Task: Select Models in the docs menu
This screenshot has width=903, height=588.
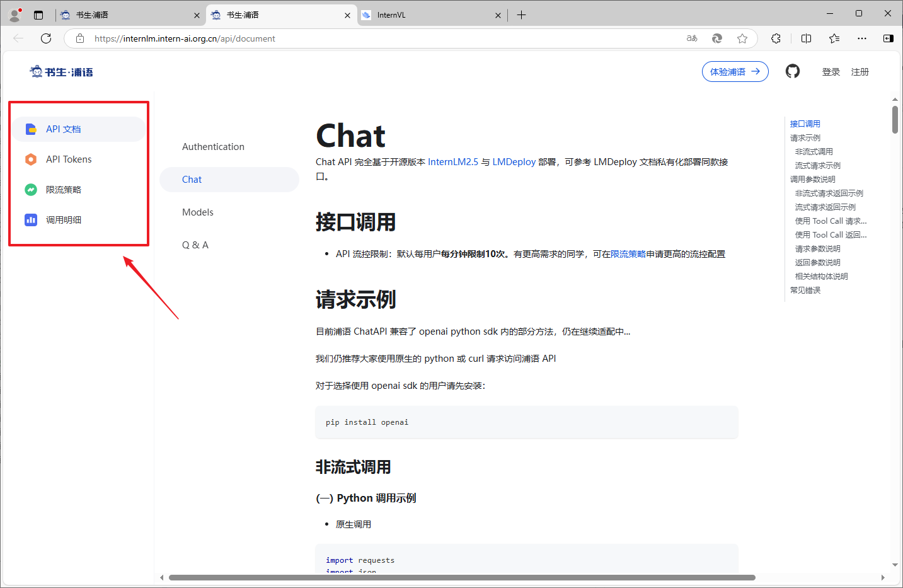Action: coord(229,212)
